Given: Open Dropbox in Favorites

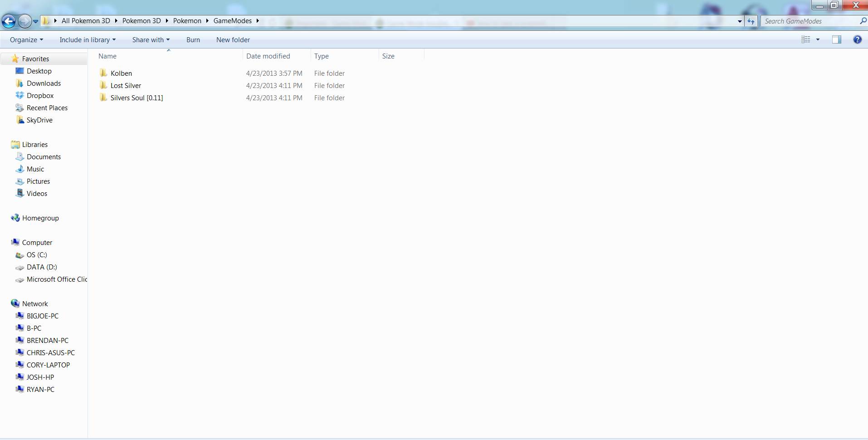Looking at the screenshot, I should coord(40,96).
